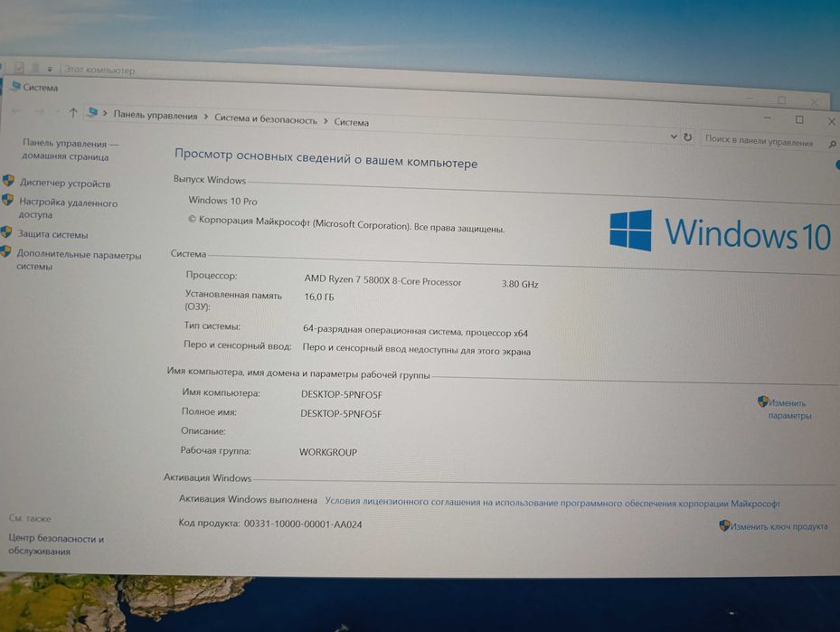Click Активация Windows выполнена text

pyautogui.click(x=248, y=499)
